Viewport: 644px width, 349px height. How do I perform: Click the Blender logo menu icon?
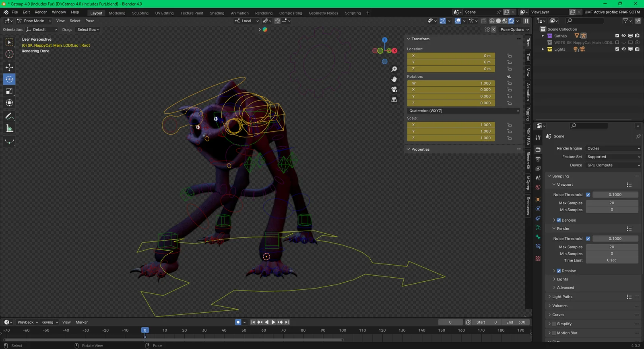tap(6, 12)
